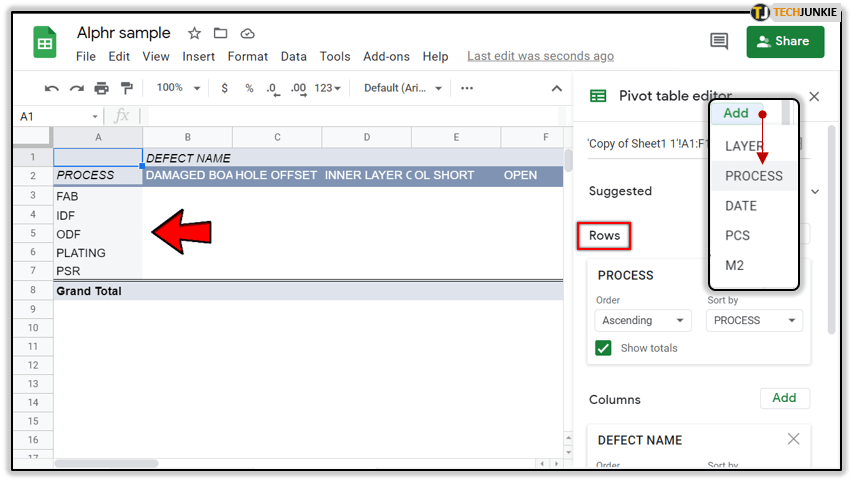This screenshot has height=482, width=853.
Task: Click the Name box showing A1
Action: tap(55, 117)
